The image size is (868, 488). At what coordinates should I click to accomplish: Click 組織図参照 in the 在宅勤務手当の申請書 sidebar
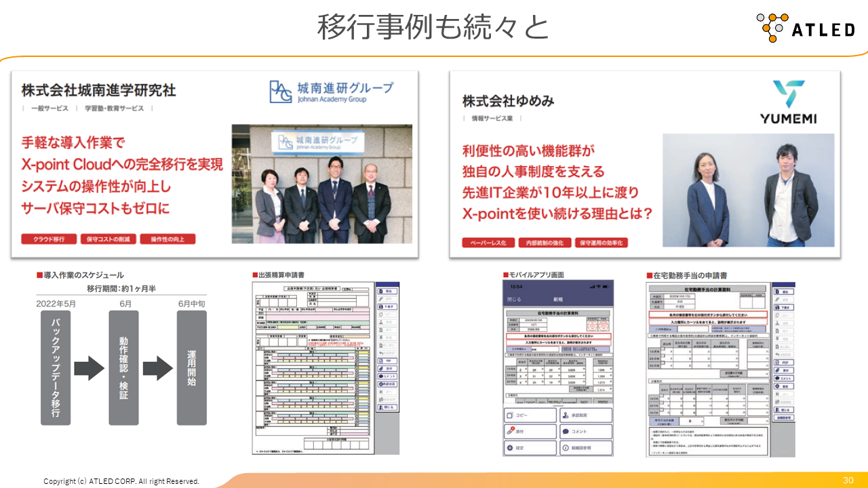point(784,418)
